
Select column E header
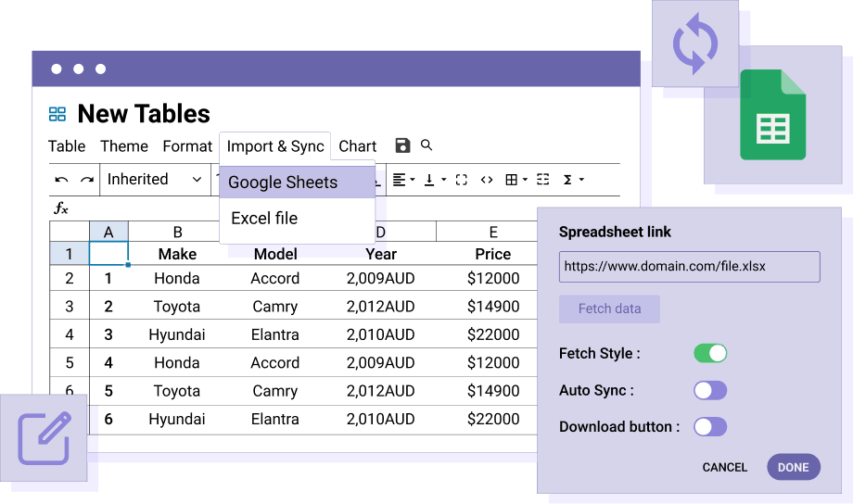(493, 233)
